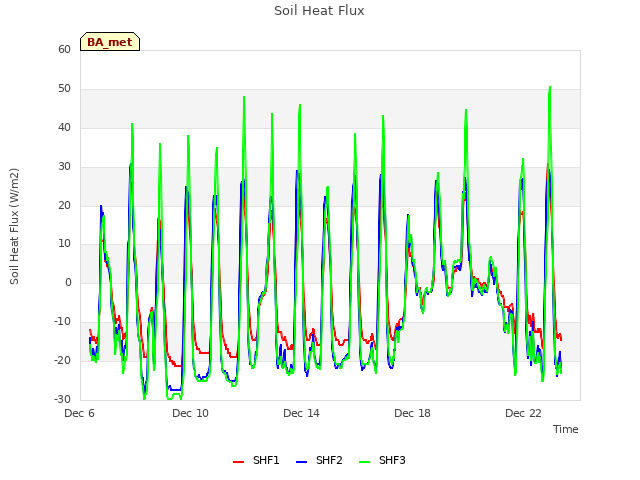640x480 pixels.
Task: Click the 30 y-axis label
Action: click(64, 167)
